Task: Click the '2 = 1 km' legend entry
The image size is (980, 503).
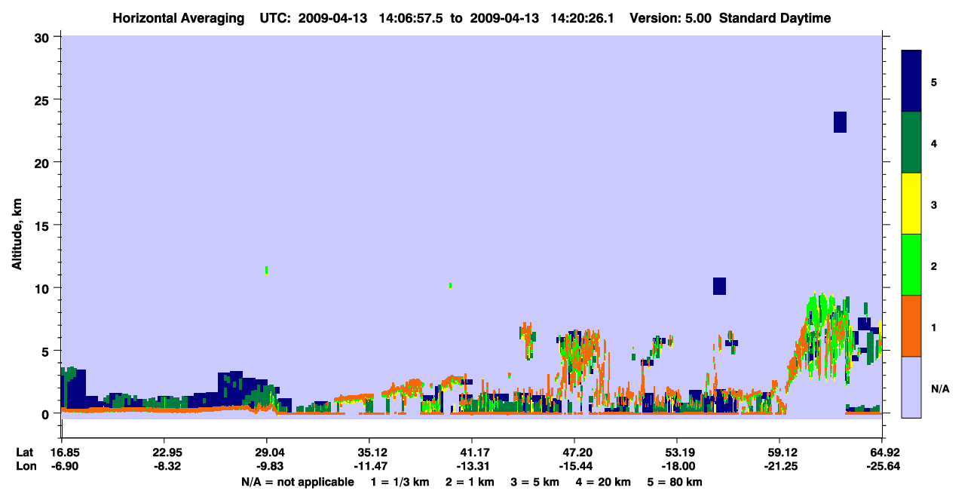Action: (x=470, y=482)
